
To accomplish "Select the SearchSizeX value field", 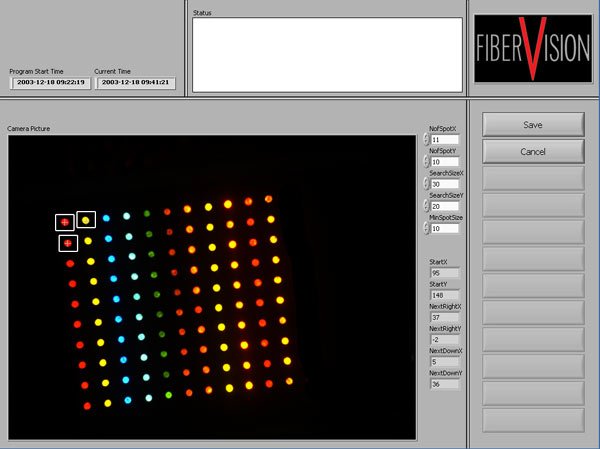I will click(444, 184).
